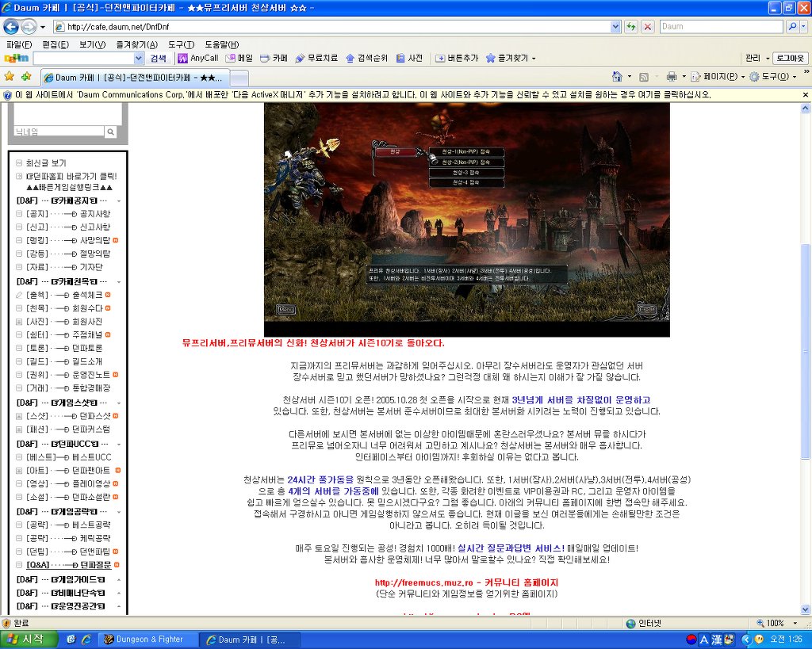This screenshot has height=649, width=812.
Task: Open the 도움말(H) menu
Action: [222, 44]
